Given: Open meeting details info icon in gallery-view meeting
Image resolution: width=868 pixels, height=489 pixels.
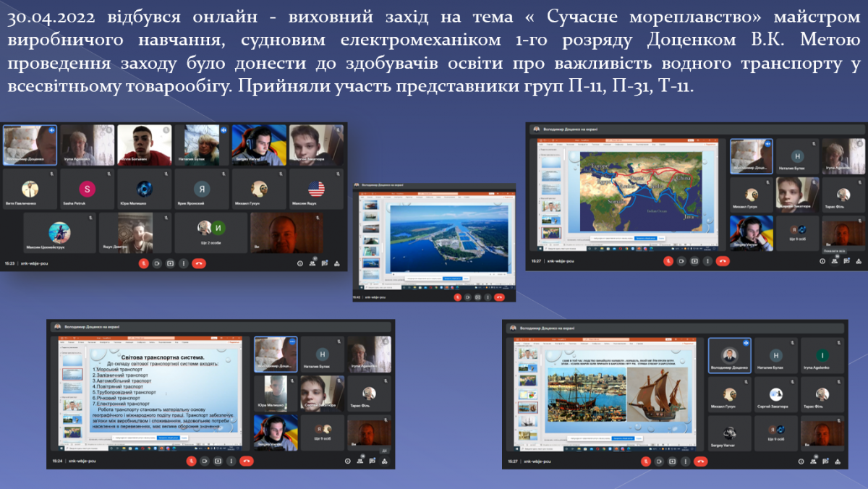Looking at the screenshot, I should click(299, 263).
